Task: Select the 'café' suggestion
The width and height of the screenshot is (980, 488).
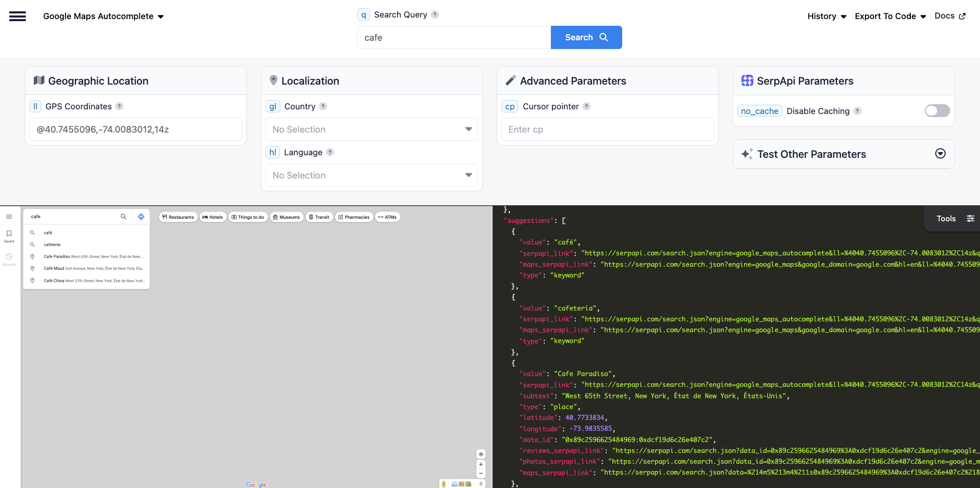Action: click(87, 233)
